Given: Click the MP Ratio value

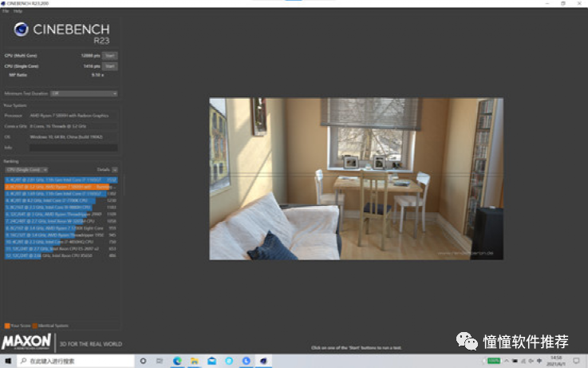Looking at the screenshot, I should coord(97,75).
